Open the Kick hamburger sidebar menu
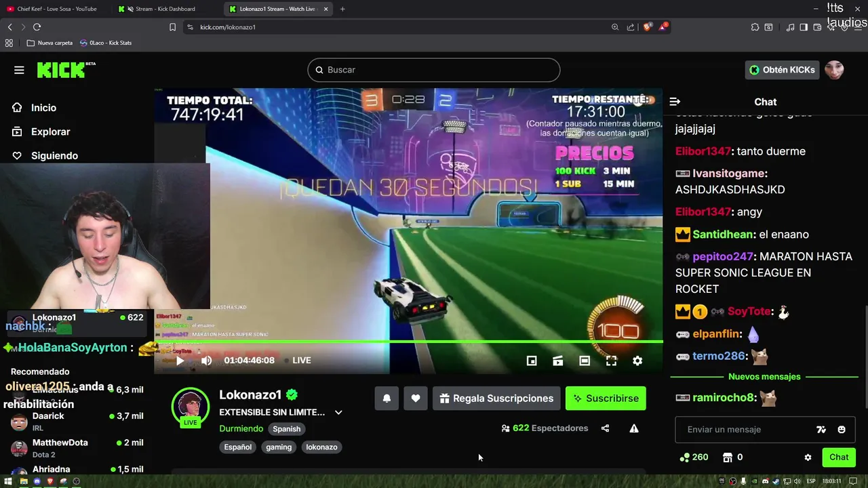 pyautogui.click(x=19, y=70)
